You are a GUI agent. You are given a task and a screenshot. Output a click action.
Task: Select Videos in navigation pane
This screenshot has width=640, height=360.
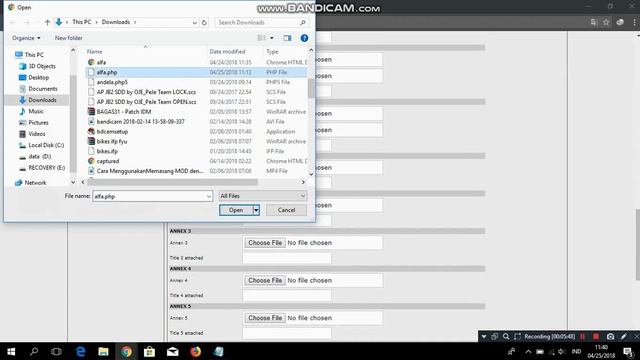click(x=36, y=134)
